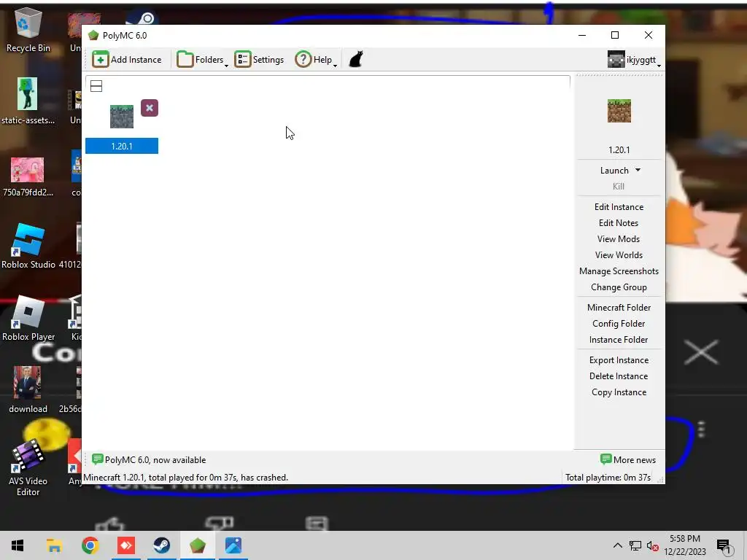Click the More news button
747x560 pixels.
[628, 459]
